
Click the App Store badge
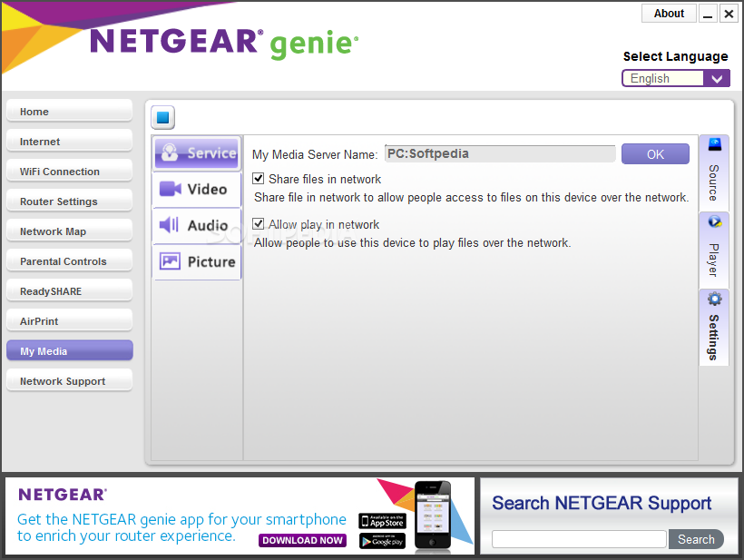pyautogui.click(x=383, y=521)
